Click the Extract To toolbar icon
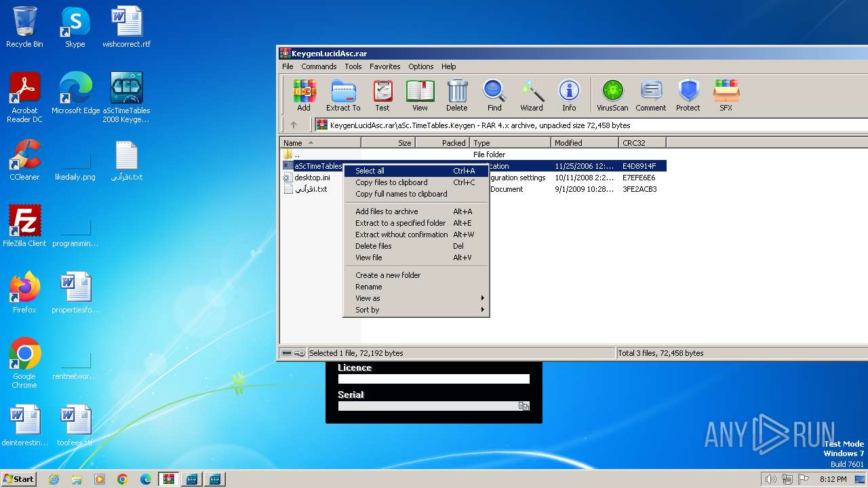Screen dimensions: 868x488 click(x=343, y=95)
